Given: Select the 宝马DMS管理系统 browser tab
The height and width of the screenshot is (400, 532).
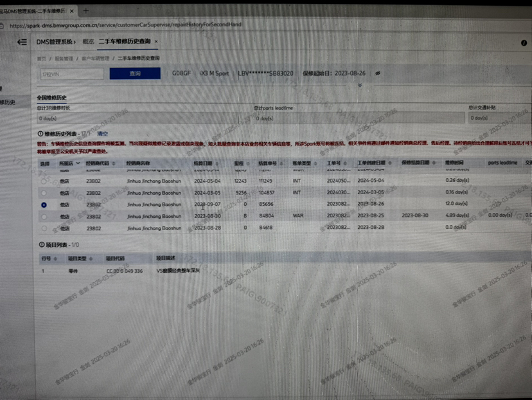Looking at the screenshot, I should point(33,11).
